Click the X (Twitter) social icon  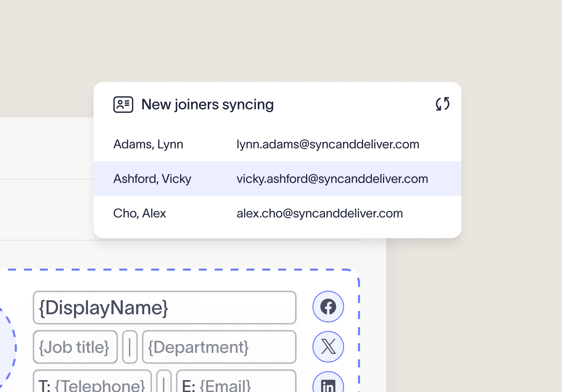point(328,347)
